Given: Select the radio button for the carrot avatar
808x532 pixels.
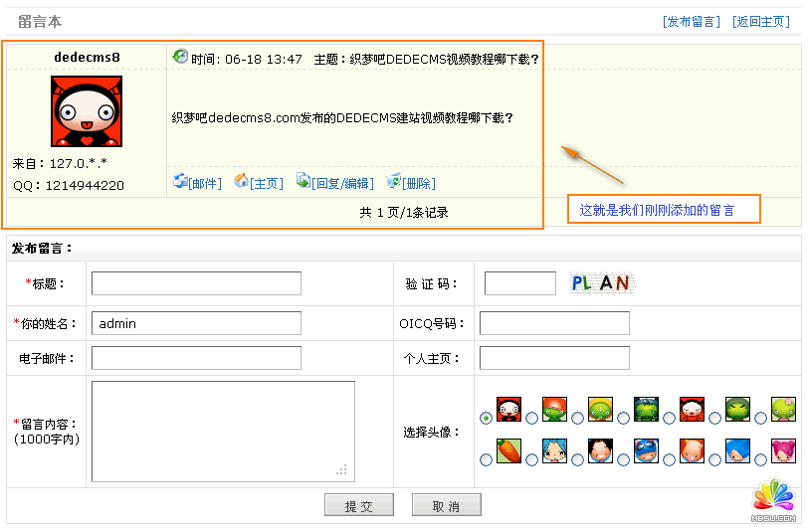Looking at the screenshot, I should click(485, 459).
